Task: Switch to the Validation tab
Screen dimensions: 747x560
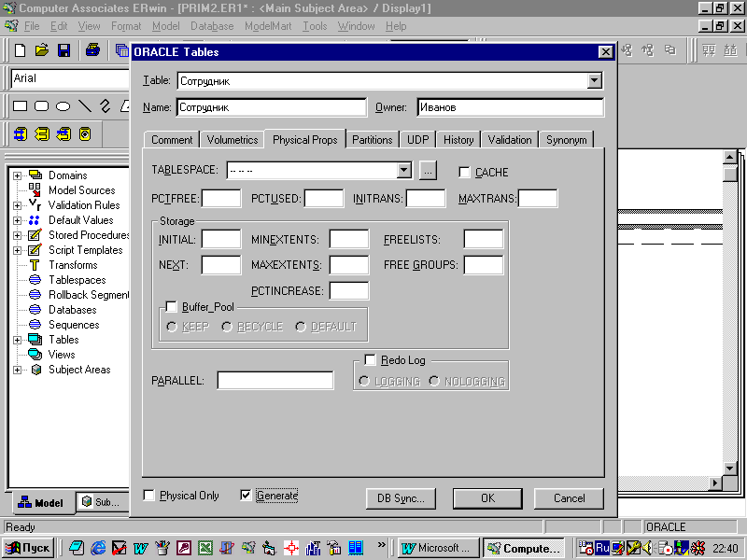Action: pos(510,139)
